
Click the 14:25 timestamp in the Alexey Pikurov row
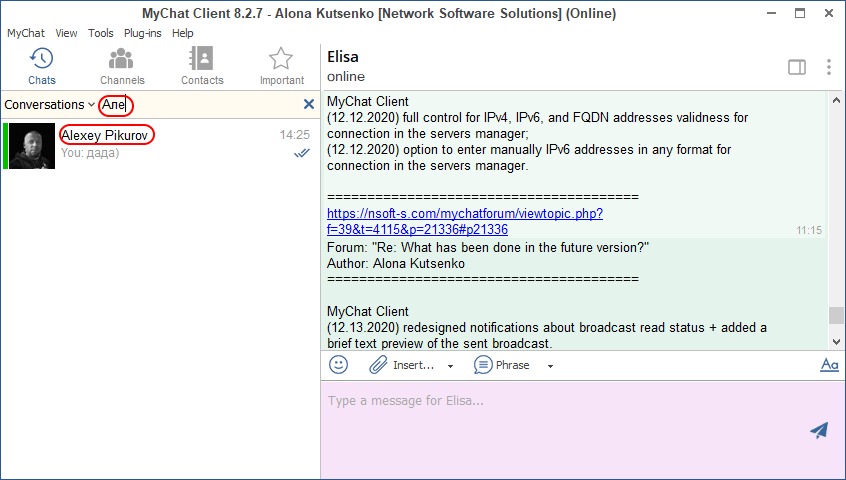click(295, 135)
